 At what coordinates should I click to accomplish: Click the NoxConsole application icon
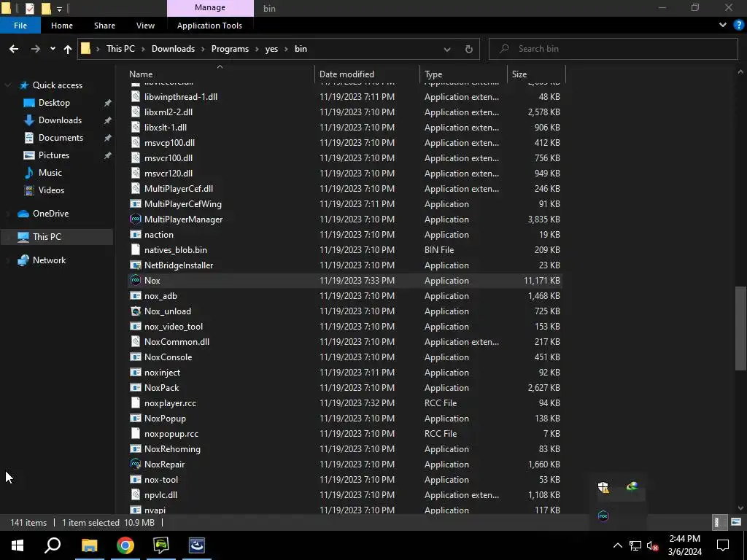tap(136, 357)
